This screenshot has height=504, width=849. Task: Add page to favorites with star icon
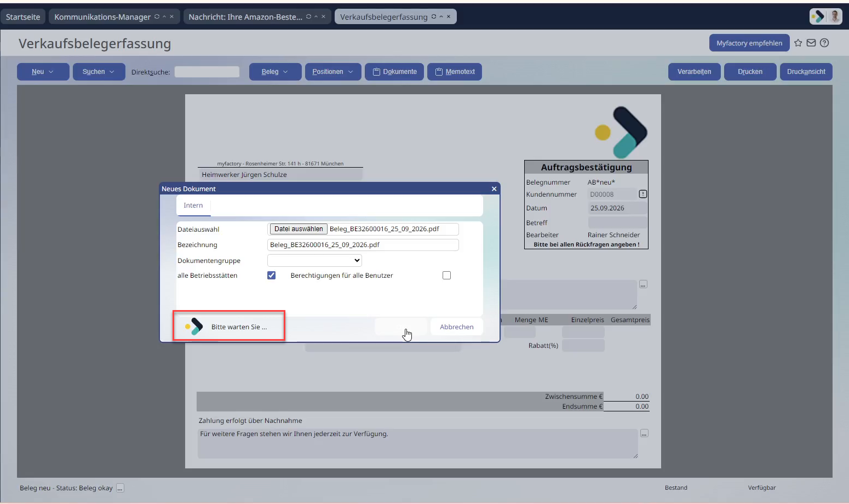click(x=798, y=43)
